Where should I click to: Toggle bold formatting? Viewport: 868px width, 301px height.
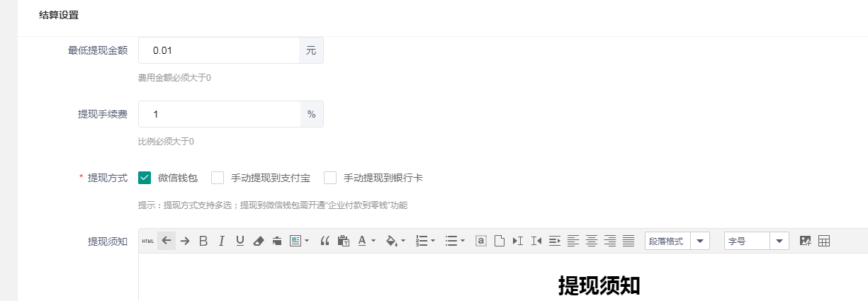click(203, 241)
